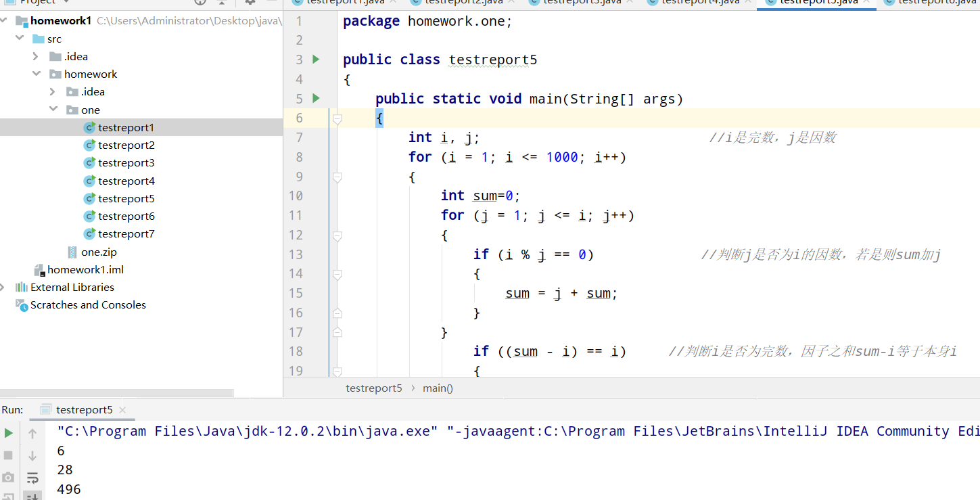Run main method from the line 5 gutter arrow
This screenshot has width=980, height=500.
point(316,99)
